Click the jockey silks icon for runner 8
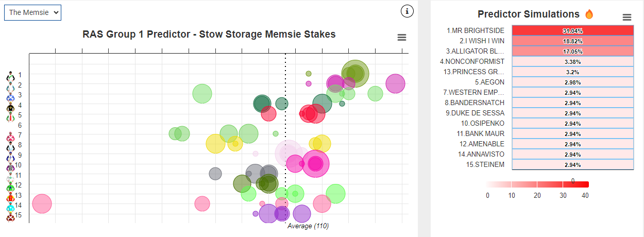Screen dimensions: 644x237 point(10,146)
